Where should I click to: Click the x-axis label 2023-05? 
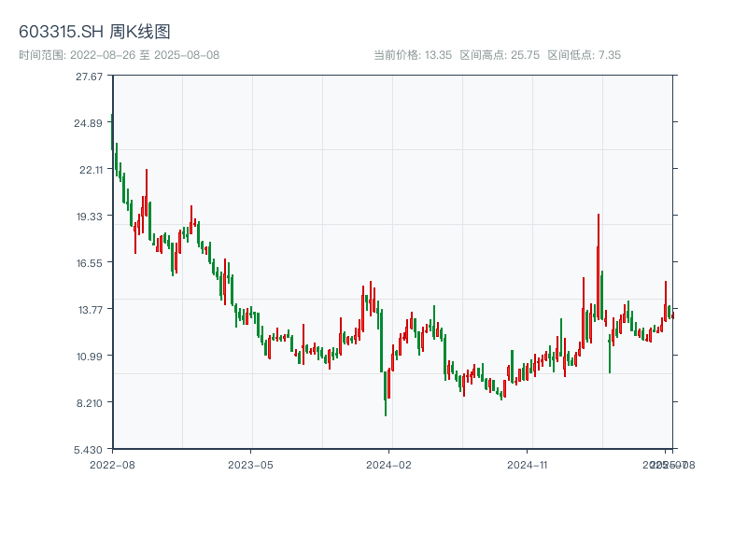250,465
